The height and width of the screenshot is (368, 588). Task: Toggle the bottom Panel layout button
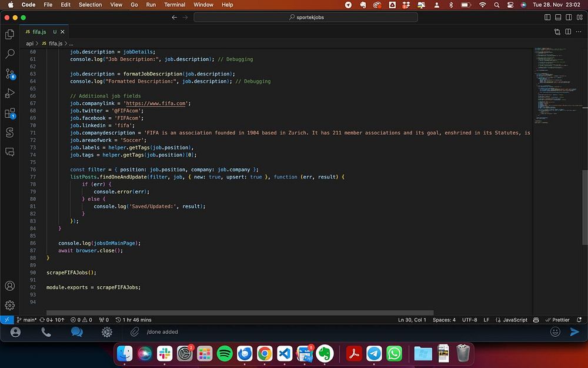pyautogui.click(x=558, y=17)
